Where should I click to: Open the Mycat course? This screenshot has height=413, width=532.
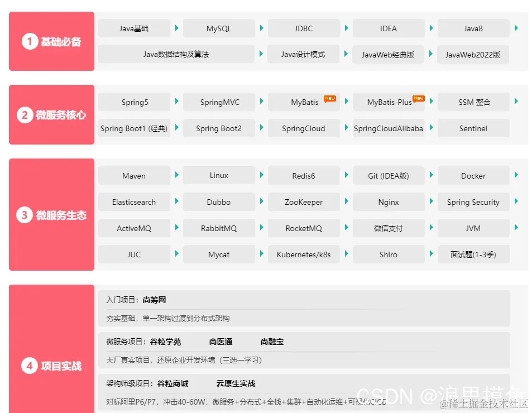[219, 254]
